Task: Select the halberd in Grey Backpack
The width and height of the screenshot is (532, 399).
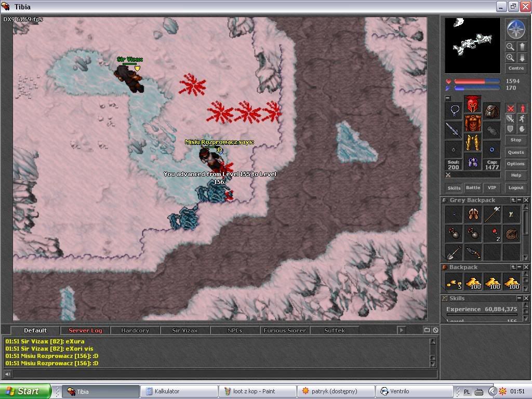Action: (493, 215)
